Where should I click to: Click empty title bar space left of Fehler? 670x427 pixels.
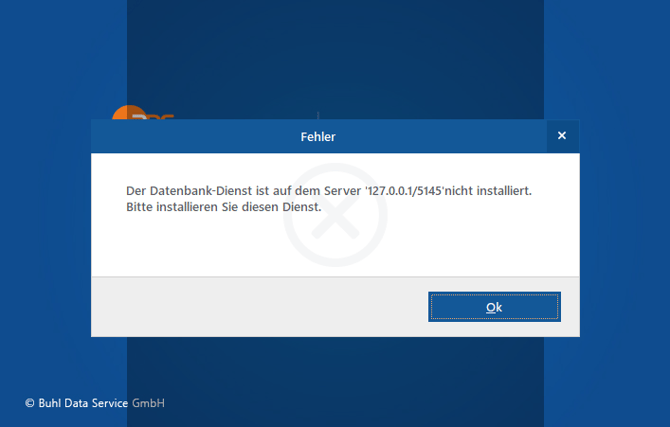[x=192, y=137]
